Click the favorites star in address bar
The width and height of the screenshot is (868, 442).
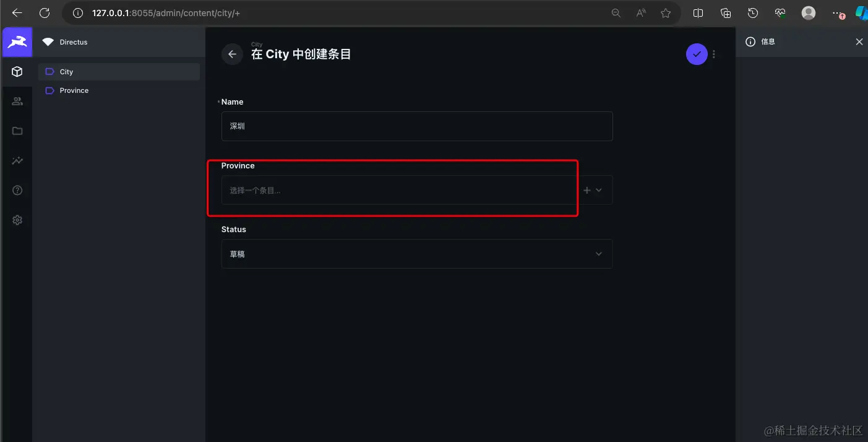(x=666, y=13)
